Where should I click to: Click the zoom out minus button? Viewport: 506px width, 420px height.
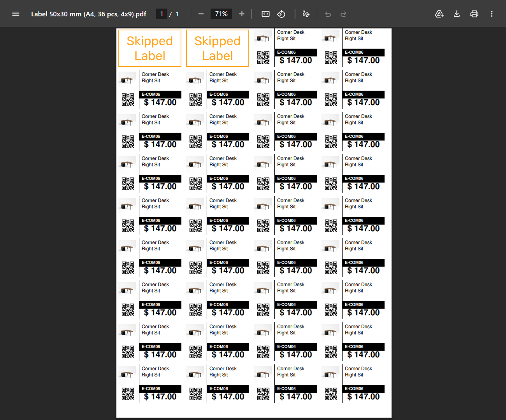click(x=201, y=14)
